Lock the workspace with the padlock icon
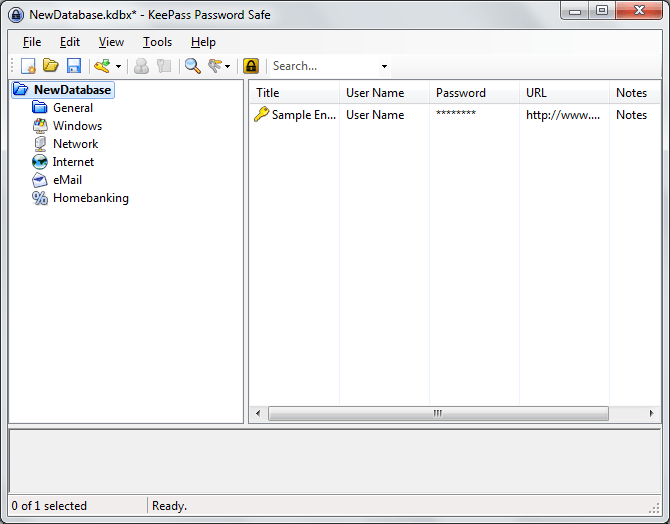670x524 pixels. coord(251,66)
